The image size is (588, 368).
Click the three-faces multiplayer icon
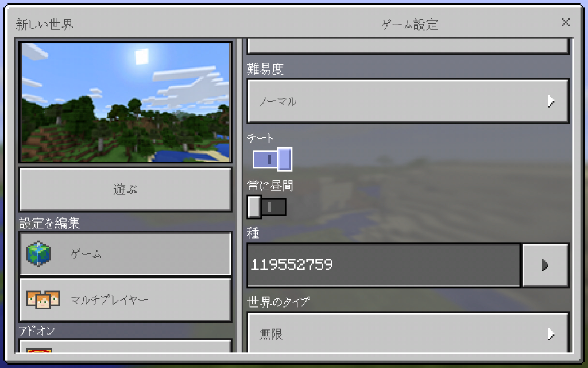coord(42,299)
